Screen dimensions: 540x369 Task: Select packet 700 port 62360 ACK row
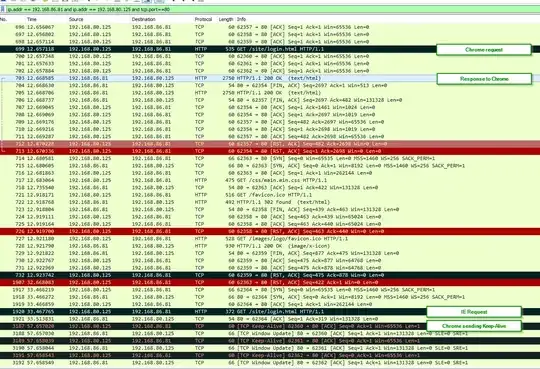tap(270, 56)
